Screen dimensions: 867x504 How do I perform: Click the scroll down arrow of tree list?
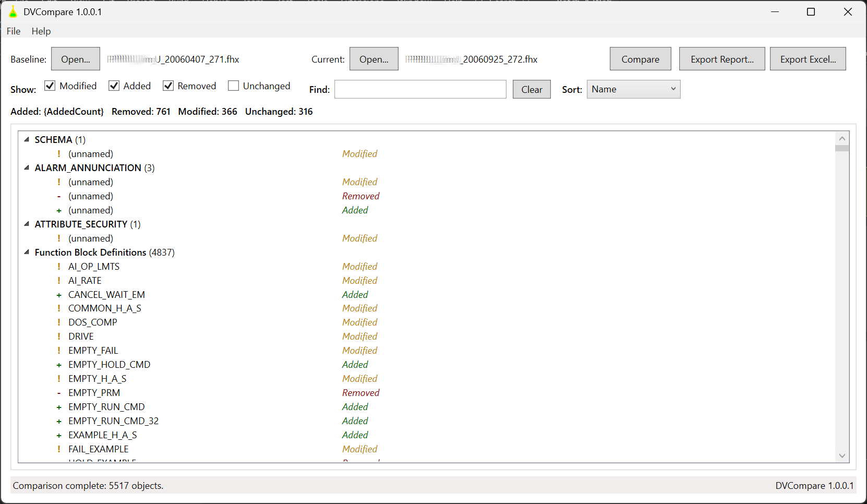point(842,455)
